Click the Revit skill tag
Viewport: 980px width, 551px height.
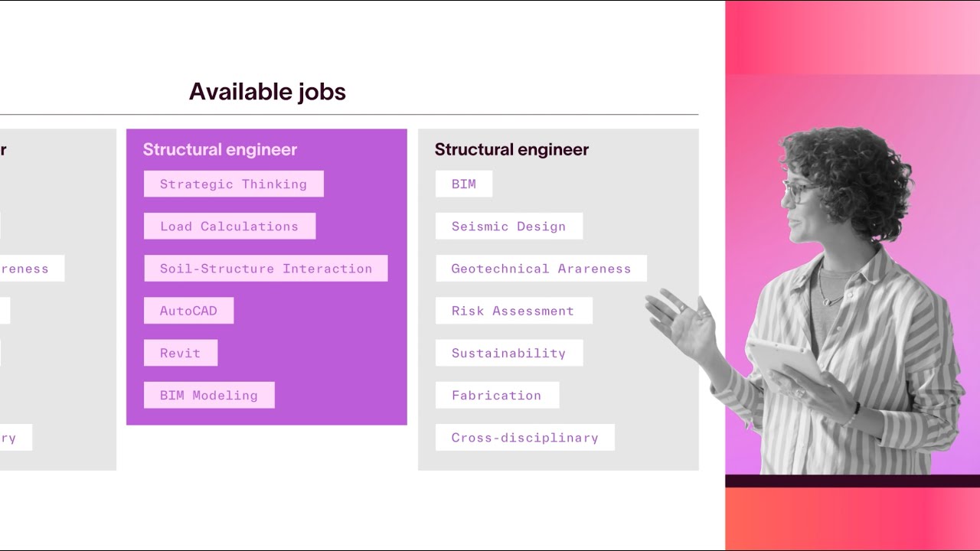pyautogui.click(x=181, y=353)
